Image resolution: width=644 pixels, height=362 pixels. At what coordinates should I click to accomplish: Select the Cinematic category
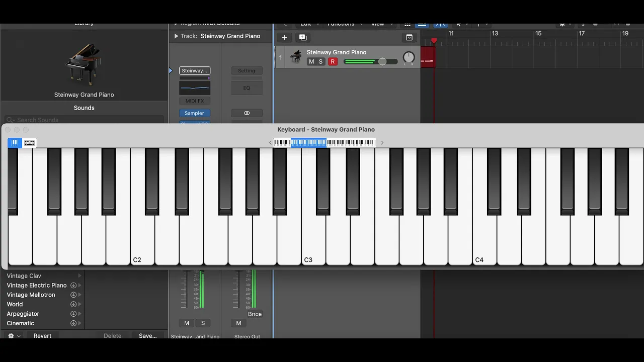(21, 323)
